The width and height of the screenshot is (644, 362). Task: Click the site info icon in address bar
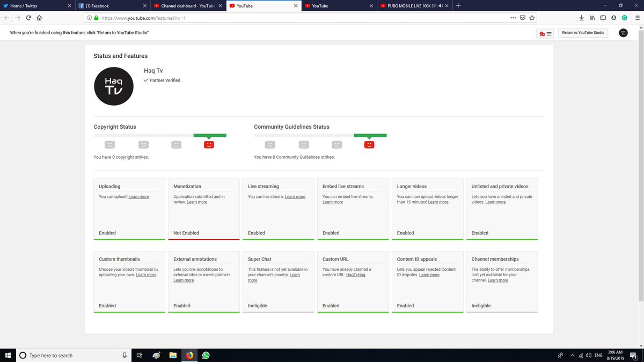(x=90, y=18)
